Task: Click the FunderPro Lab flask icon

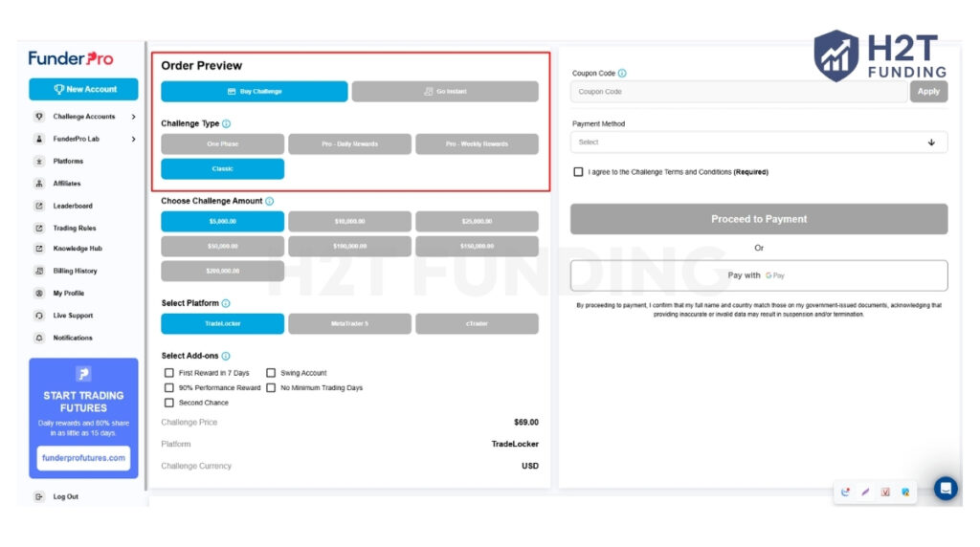Action: (39, 140)
